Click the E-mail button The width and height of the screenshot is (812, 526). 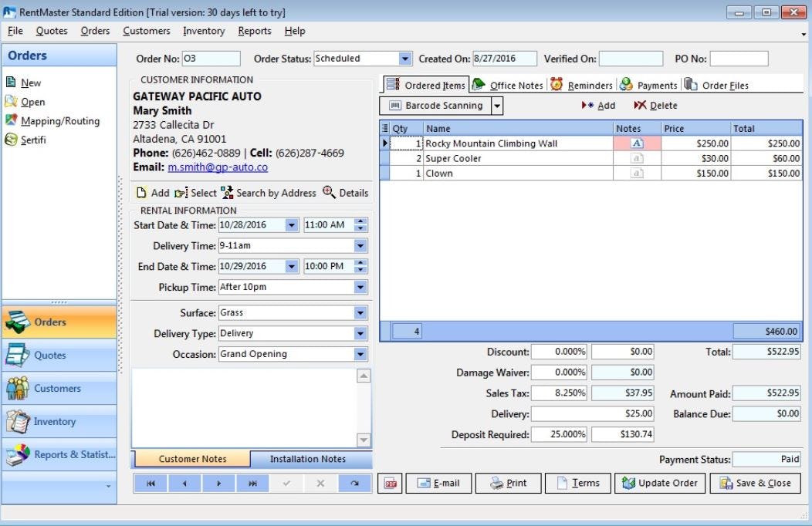click(x=438, y=483)
